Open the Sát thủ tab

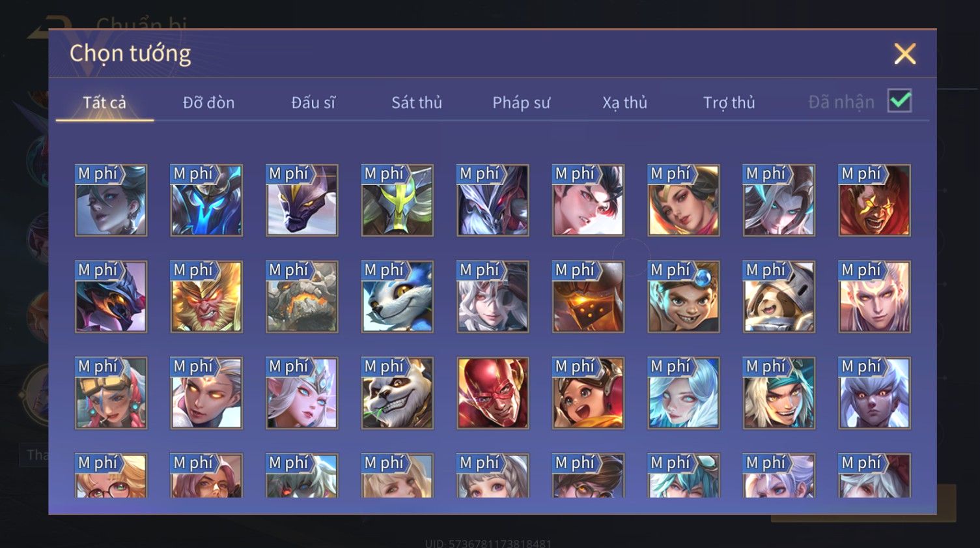[417, 102]
